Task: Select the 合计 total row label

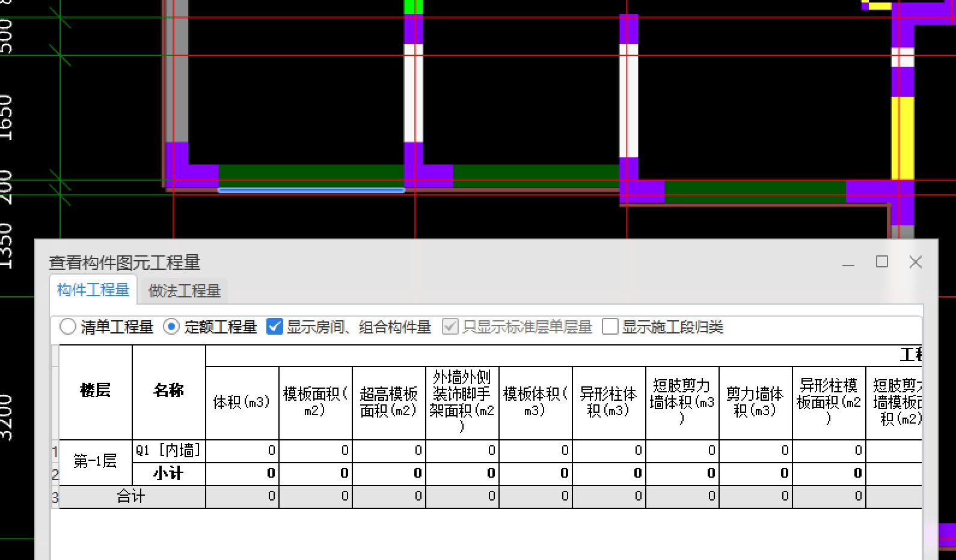Action: coord(132,496)
